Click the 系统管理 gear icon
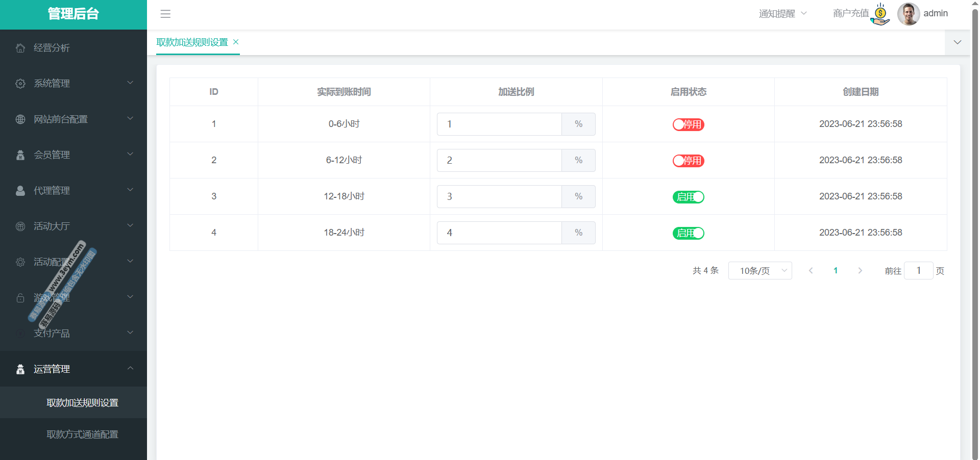The width and height of the screenshot is (980, 460). pos(20,84)
